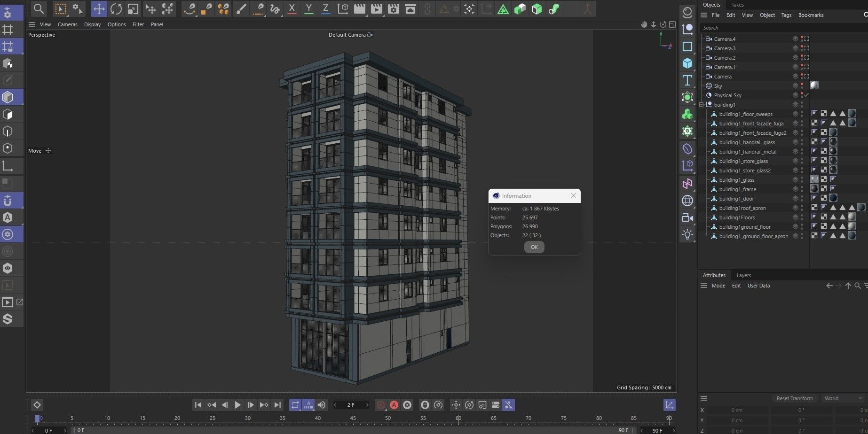
Task: Collapse the building1 tree node
Action: pyautogui.click(x=701, y=105)
